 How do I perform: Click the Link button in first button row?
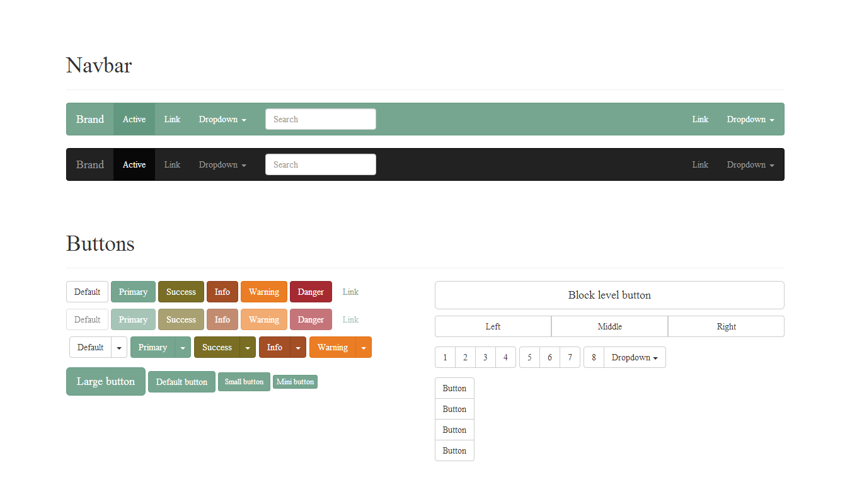(x=350, y=292)
